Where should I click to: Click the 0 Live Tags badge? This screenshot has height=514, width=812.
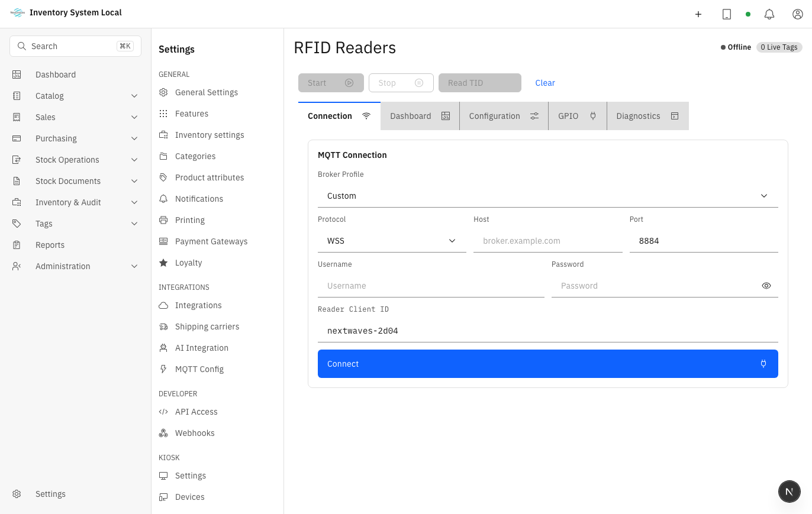779,47
